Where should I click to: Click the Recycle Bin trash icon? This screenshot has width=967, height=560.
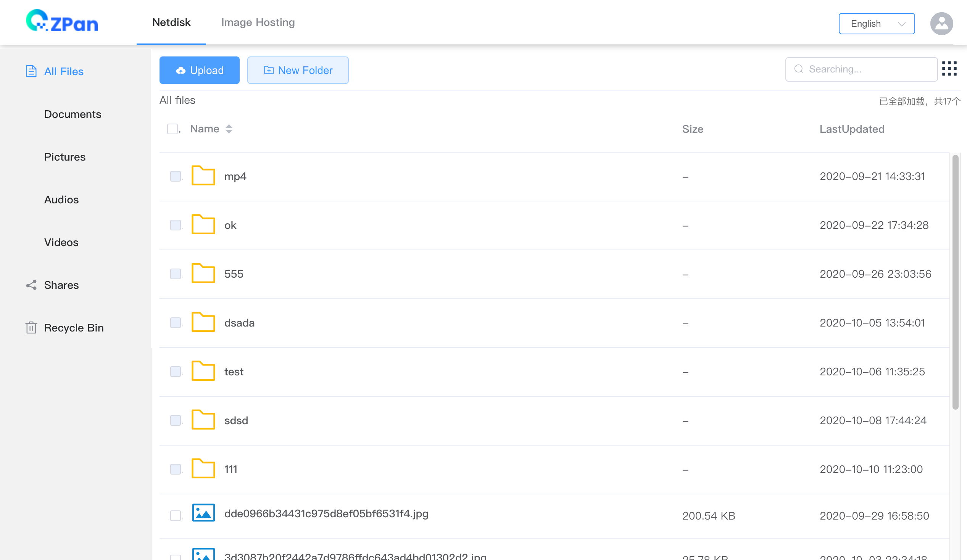point(31,328)
